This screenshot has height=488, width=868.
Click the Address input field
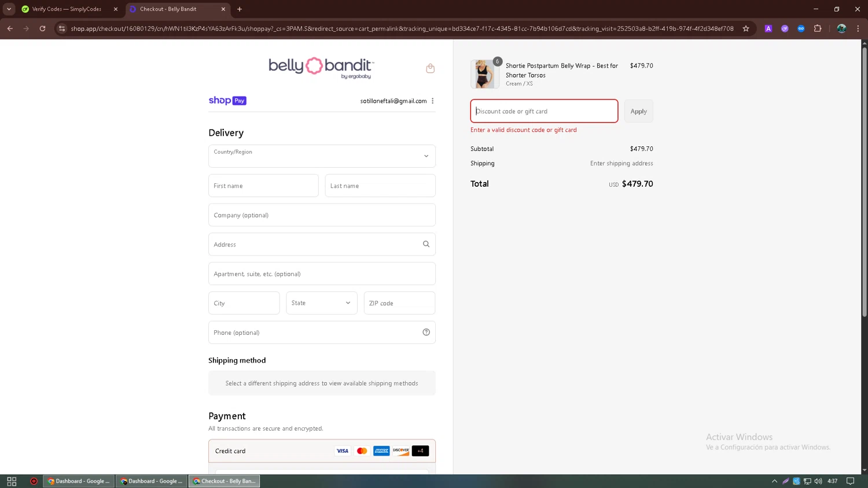322,245
